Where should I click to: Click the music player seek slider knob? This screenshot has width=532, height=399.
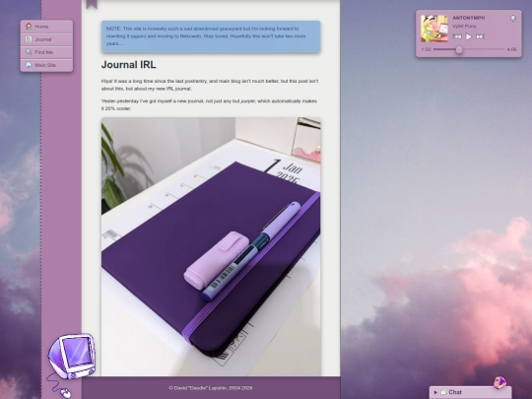coord(459,50)
